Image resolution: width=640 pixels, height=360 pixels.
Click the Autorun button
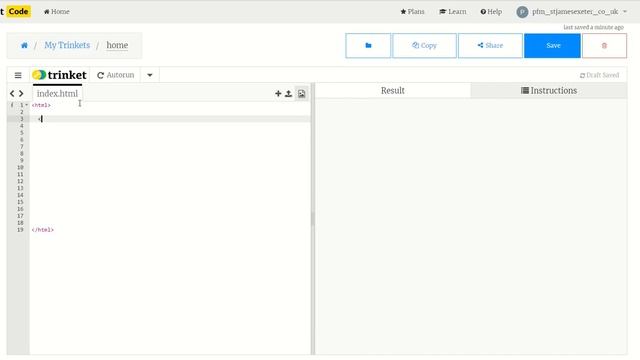pyautogui.click(x=116, y=75)
